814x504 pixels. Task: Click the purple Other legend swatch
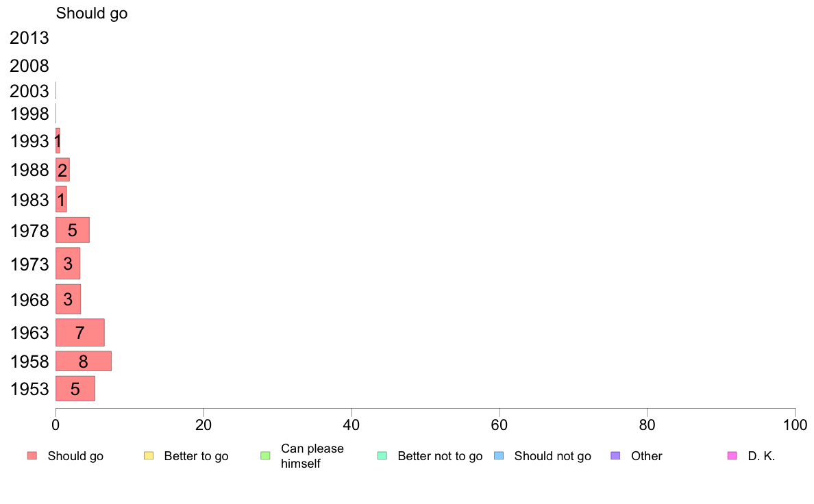point(616,456)
